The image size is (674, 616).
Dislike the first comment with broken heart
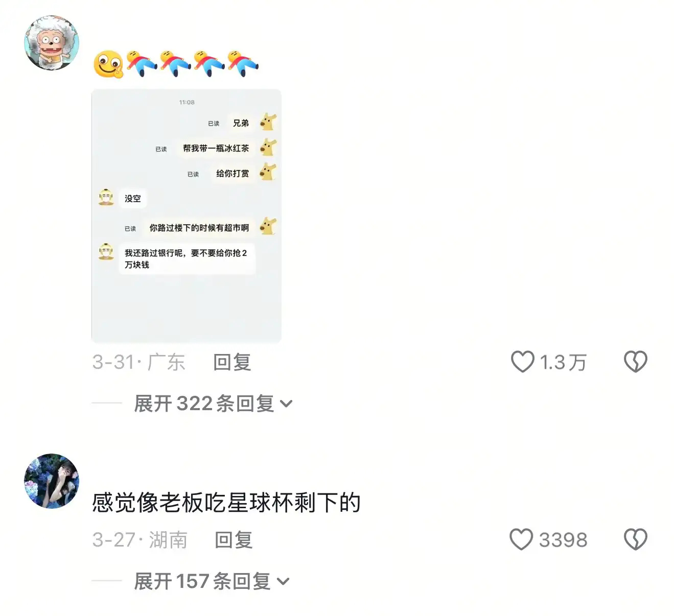(635, 362)
